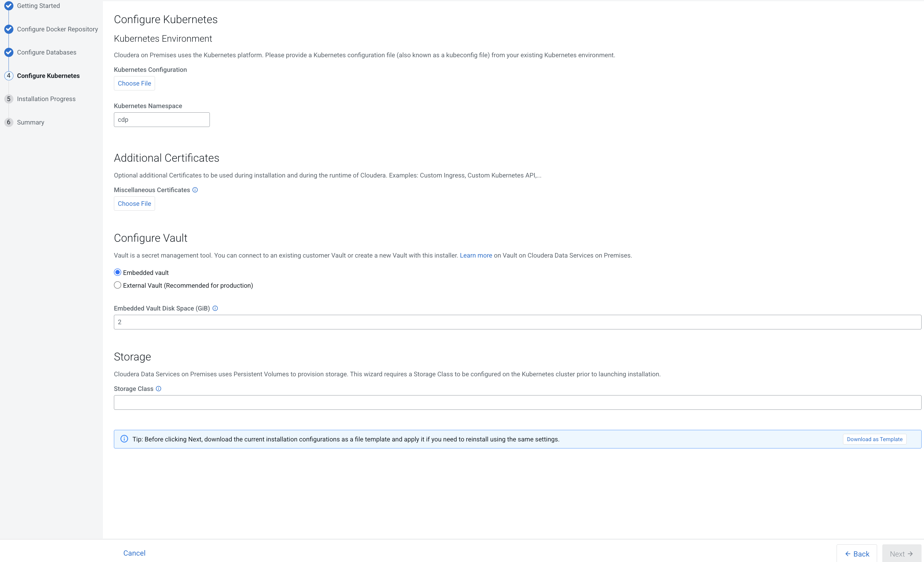Click the tip banner info icon
Viewport: 924px width, 562px height.
tap(124, 439)
